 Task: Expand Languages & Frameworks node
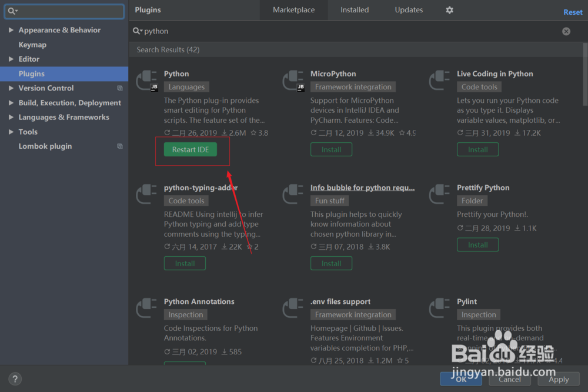[11, 118]
